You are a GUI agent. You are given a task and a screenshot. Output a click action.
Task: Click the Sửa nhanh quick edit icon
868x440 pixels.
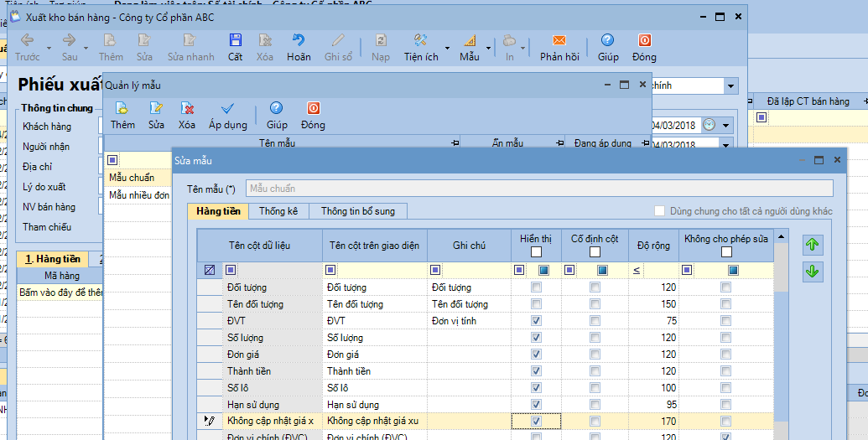[190, 40]
